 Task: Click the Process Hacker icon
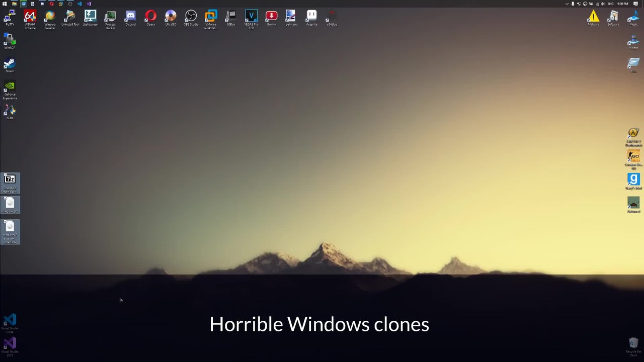coord(110,17)
